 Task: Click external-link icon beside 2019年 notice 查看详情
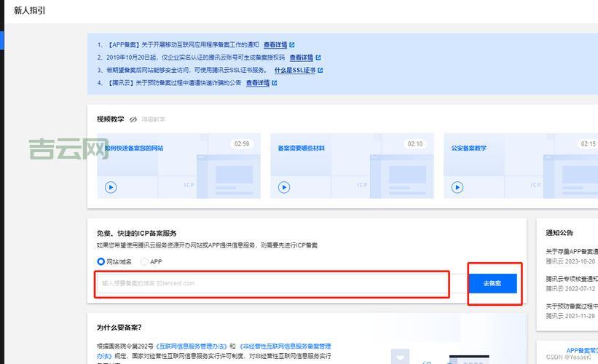318,58
